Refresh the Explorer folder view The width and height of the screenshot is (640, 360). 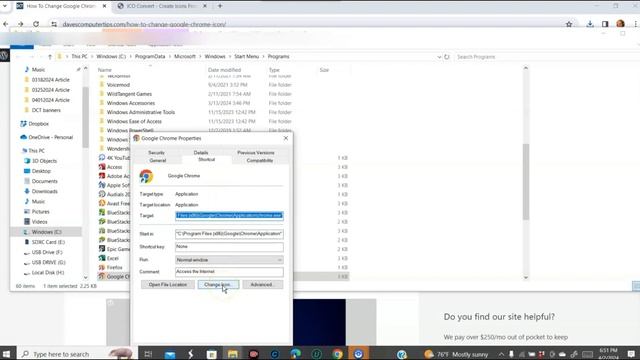447,57
